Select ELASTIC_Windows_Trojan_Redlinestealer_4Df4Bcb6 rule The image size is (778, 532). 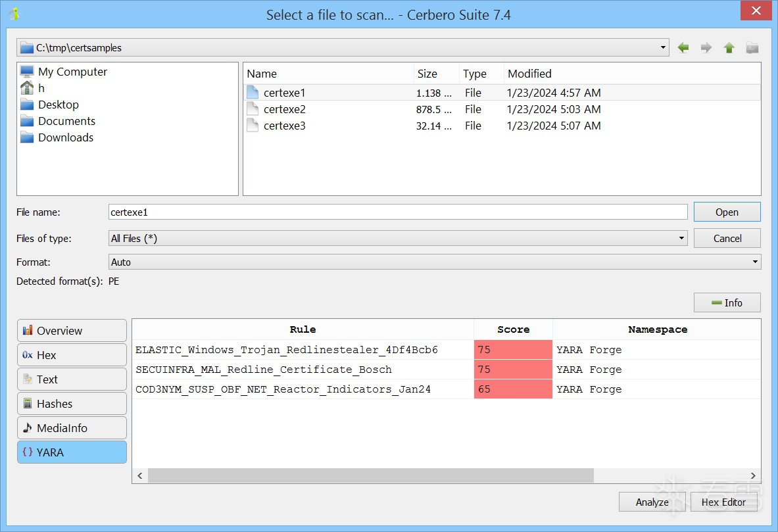click(287, 350)
